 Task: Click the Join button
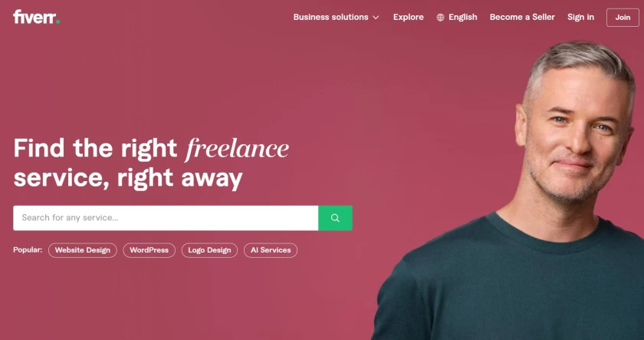(623, 18)
